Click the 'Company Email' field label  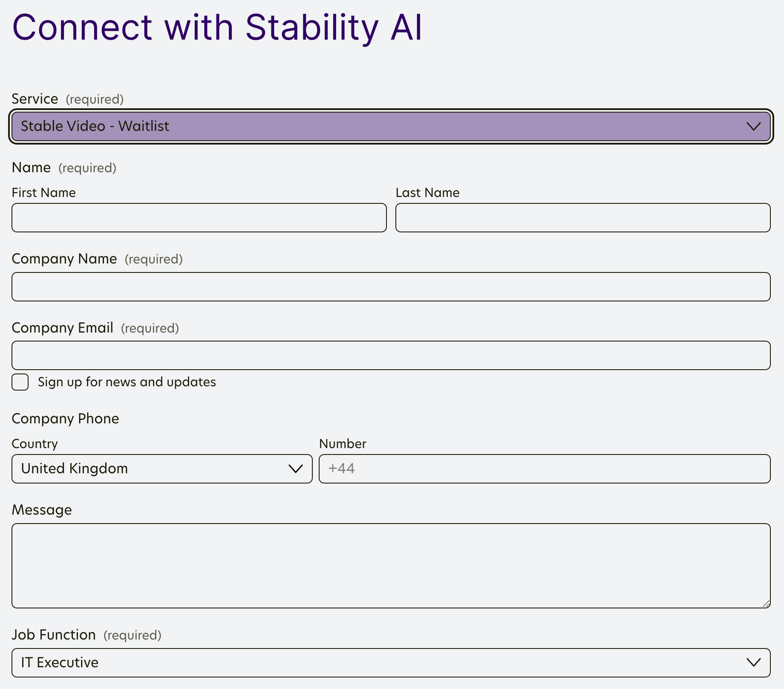pos(62,328)
